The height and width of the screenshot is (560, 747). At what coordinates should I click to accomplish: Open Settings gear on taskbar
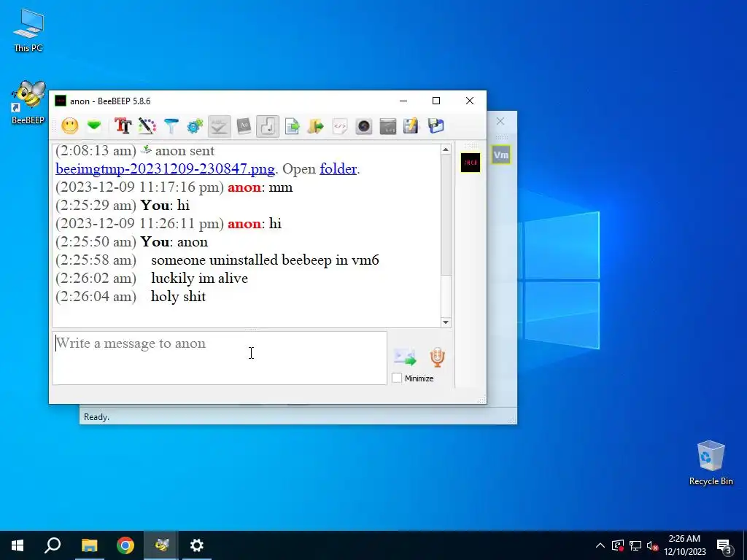tap(197, 545)
